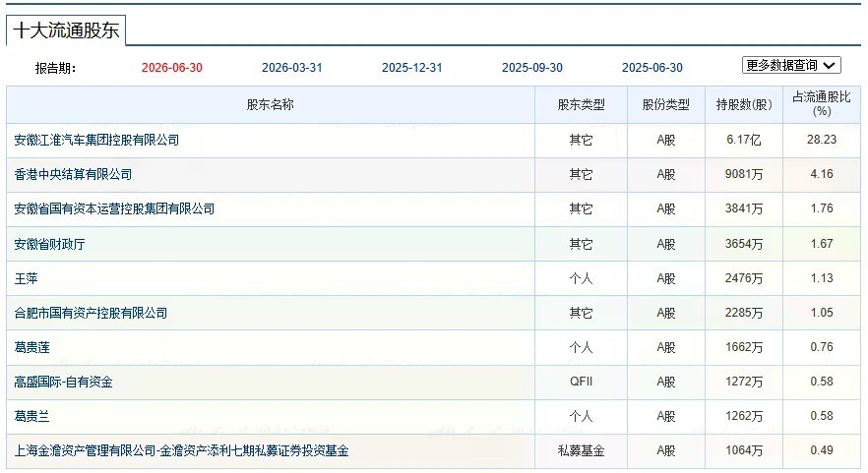The width and height of the screenshot is (868, 473).
Task: Click the 2476万 holdings value
Action: 743,278
